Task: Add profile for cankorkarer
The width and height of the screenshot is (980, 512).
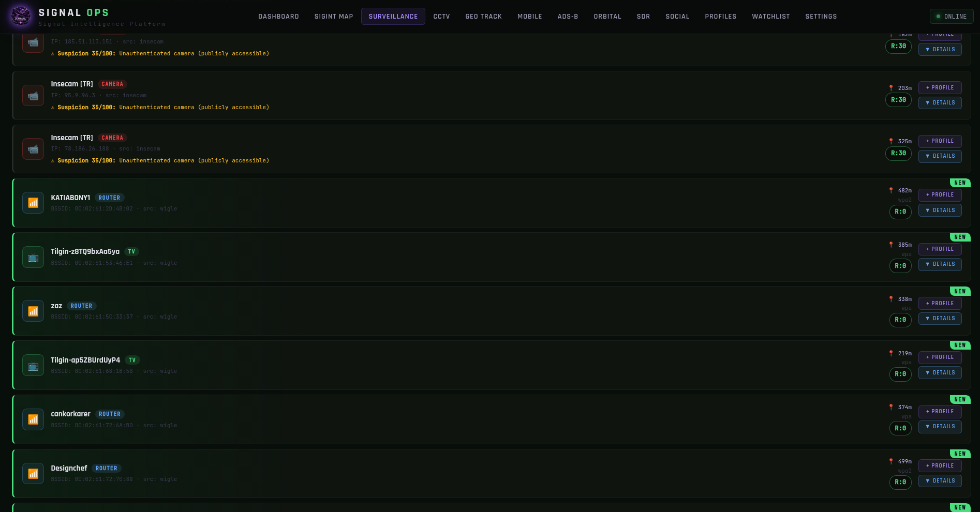Action: tap(940, 412)
